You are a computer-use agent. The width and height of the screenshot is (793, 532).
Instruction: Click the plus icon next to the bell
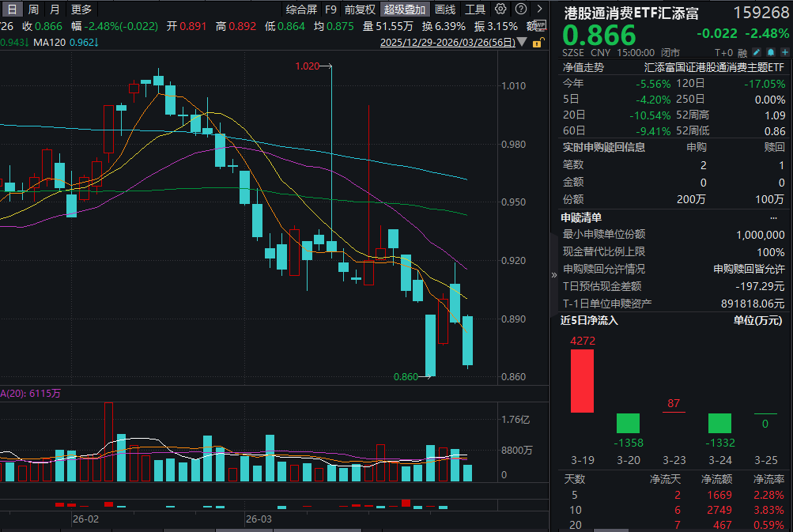coord(784,51)
